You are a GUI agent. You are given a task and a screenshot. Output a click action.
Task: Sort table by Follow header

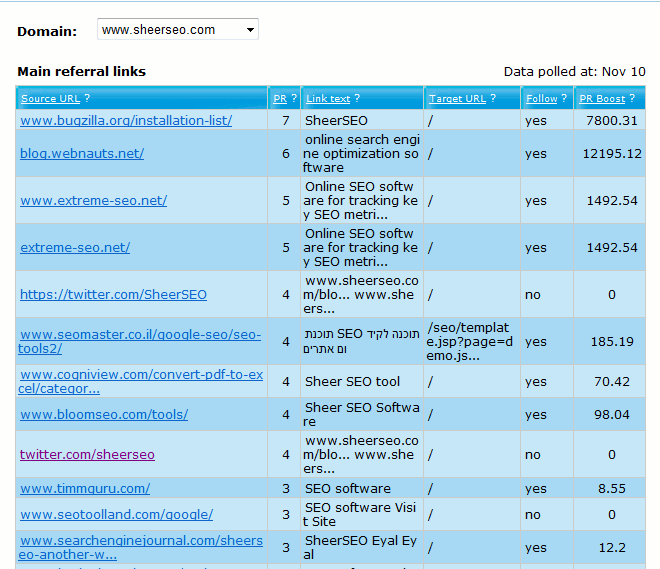[x=542, y=98]
